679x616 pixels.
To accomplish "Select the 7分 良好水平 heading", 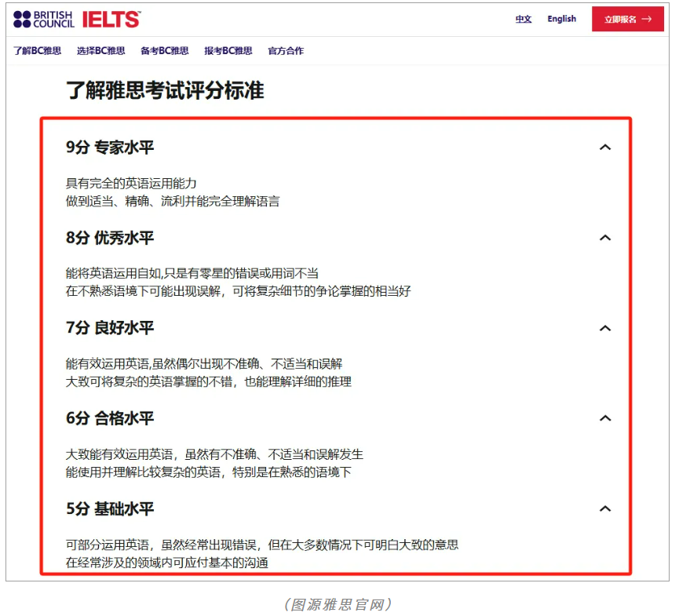I will (110, 328).
